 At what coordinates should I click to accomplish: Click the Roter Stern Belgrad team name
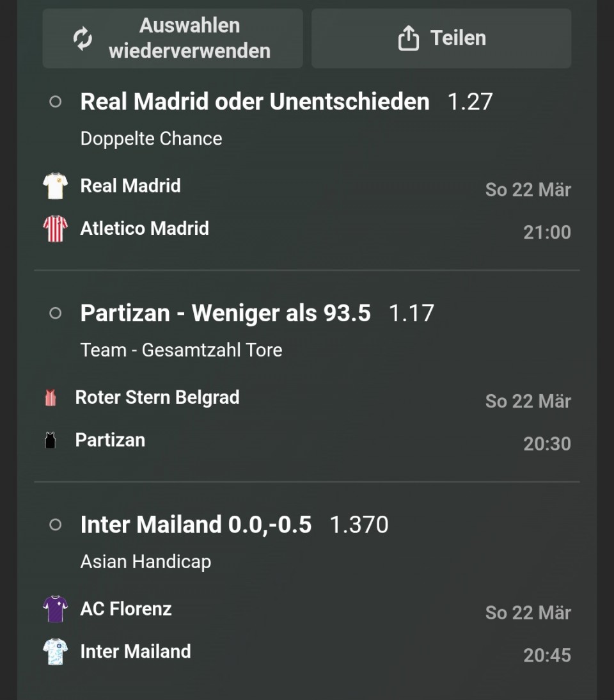point(157,397)
